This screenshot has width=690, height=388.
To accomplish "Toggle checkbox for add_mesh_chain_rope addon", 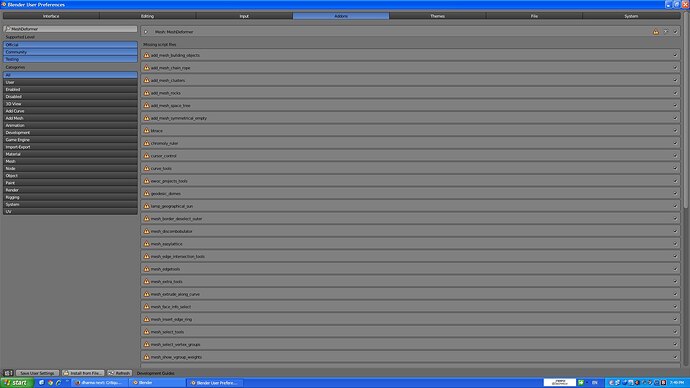I will tap(675, 68).
